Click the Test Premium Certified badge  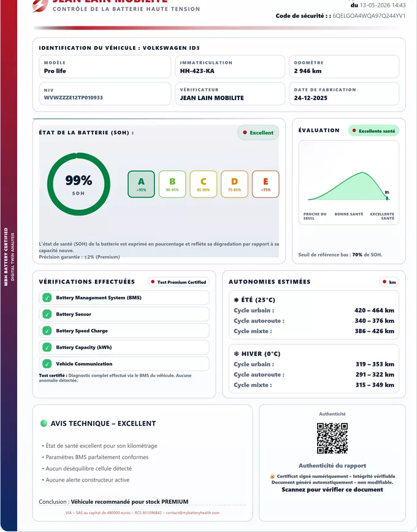(x=178, y=282)
